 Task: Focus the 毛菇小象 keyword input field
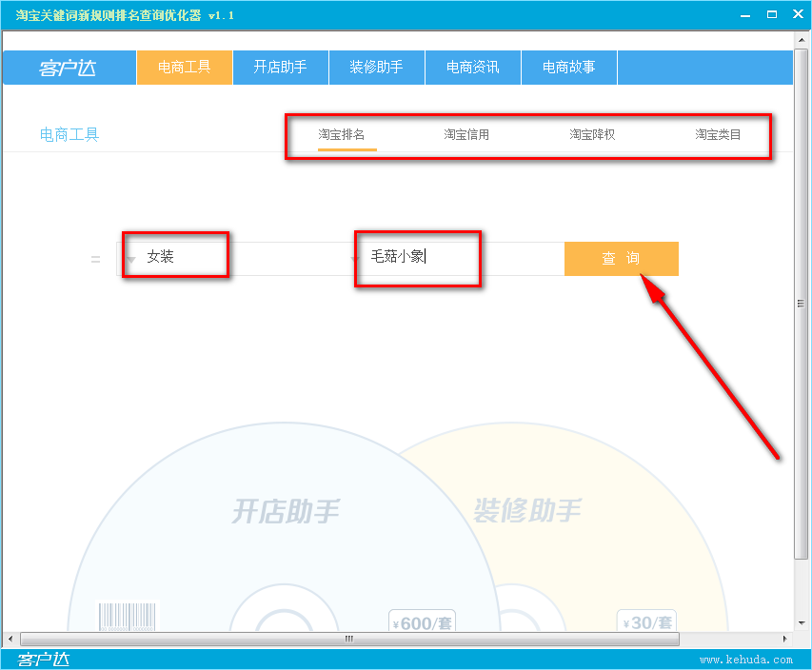tap(458, 258)
